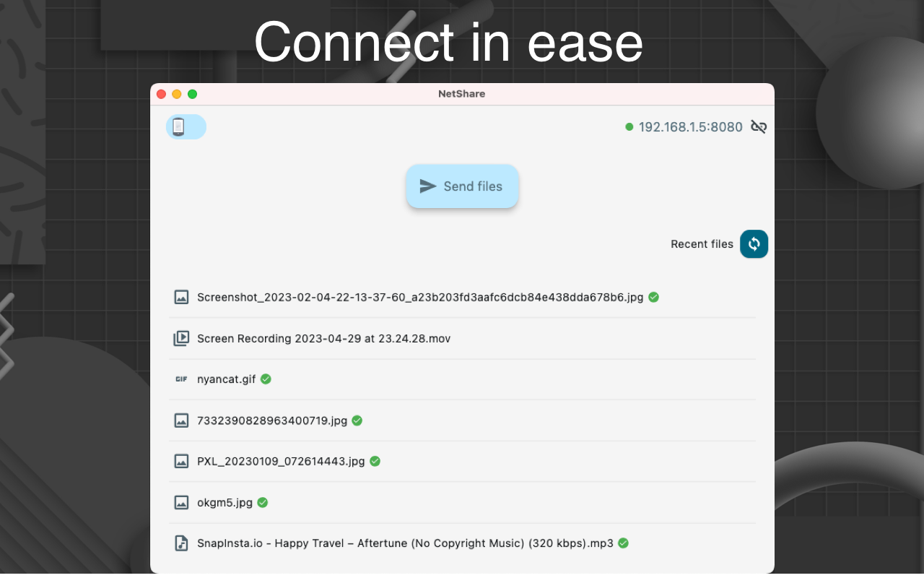
Task: Click the green connection status dot
Action: [x=629, y=127]
